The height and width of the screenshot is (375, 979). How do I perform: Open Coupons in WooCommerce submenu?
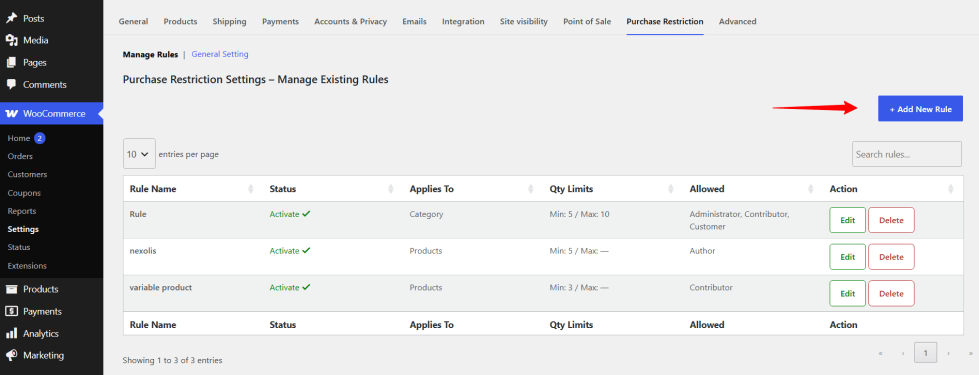click(24, 193)
